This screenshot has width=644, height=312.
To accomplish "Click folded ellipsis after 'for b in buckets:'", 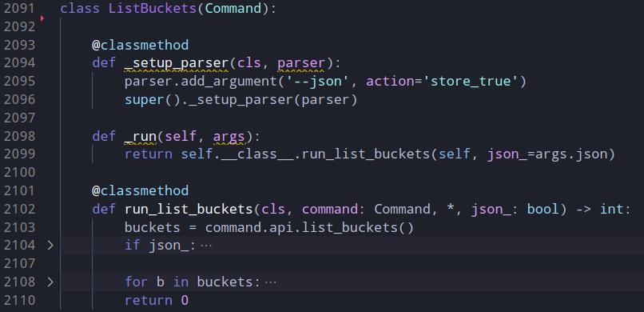I will coord(270,283).
